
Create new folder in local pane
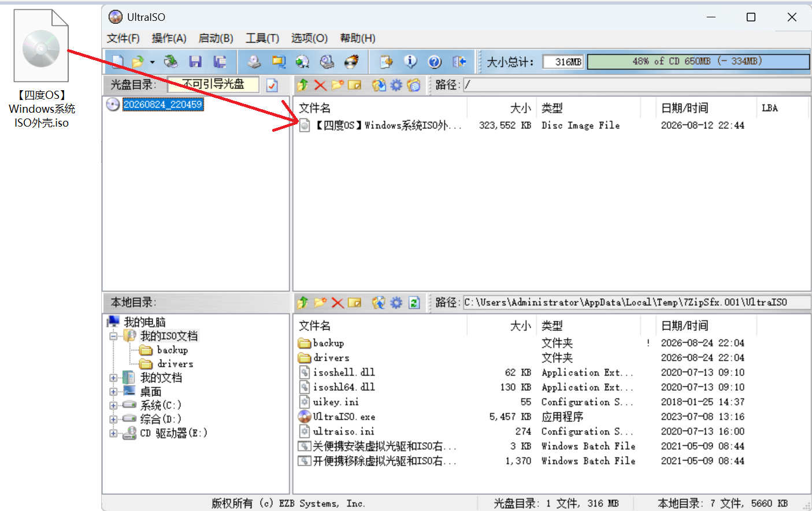[320, 302]
